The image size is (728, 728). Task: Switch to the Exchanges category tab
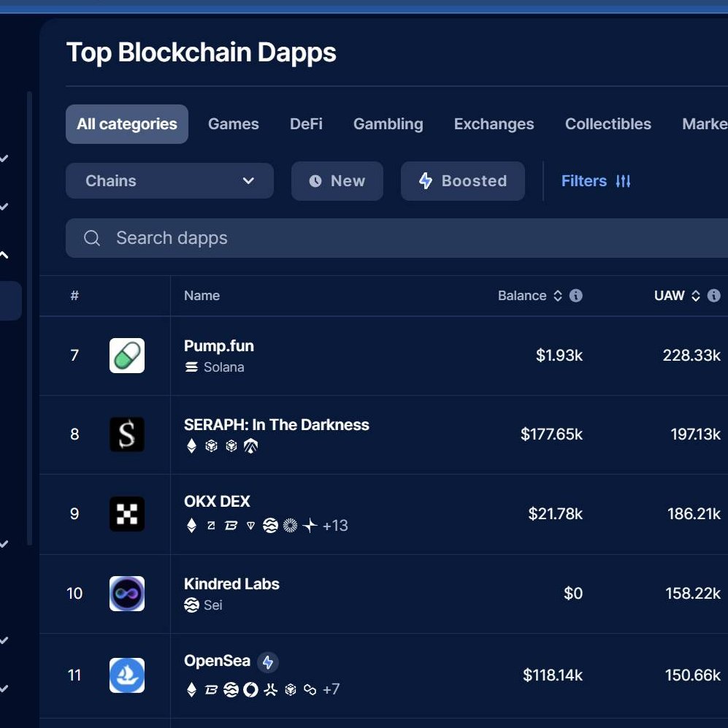(494, 124)
